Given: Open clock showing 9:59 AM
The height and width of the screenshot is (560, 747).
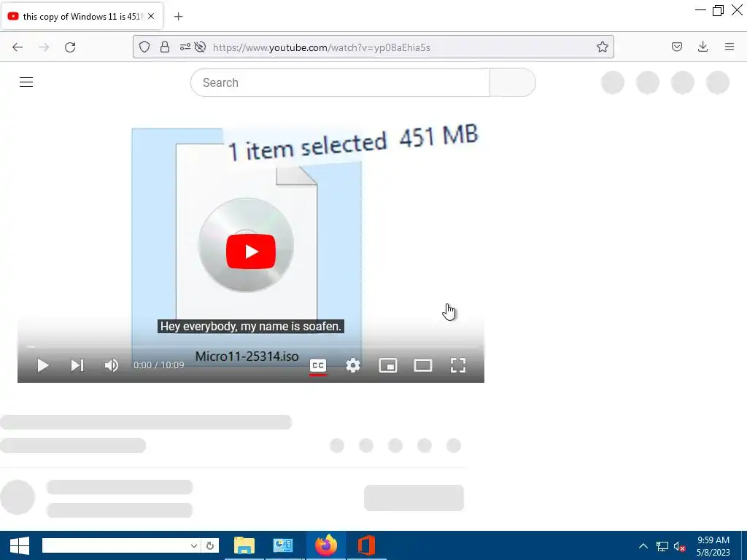Looking at the screenshot, I should click(x=713, y=546).
